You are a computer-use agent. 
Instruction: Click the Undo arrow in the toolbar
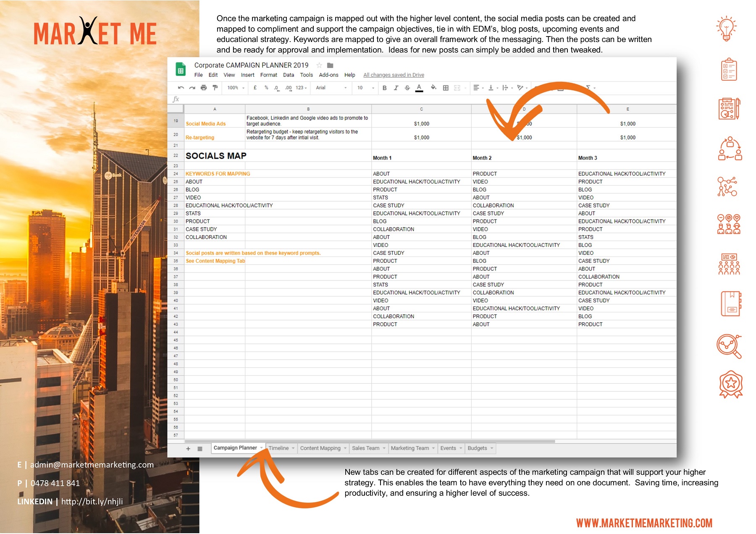pos(181,88)
